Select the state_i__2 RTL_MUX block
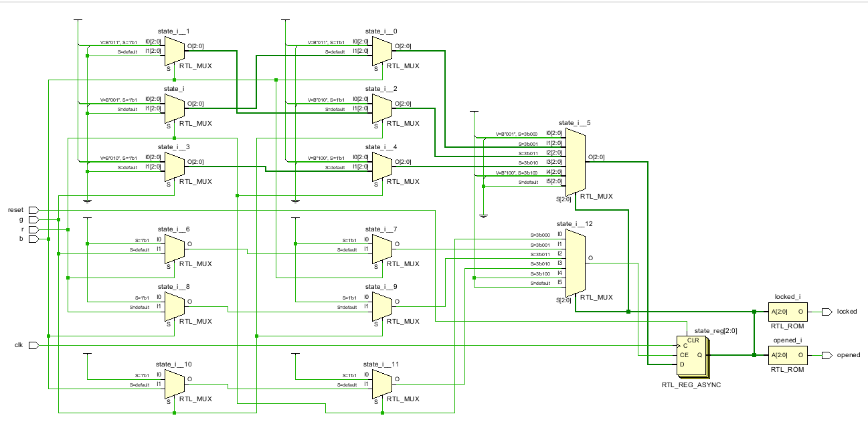 (x=381, y=108)
